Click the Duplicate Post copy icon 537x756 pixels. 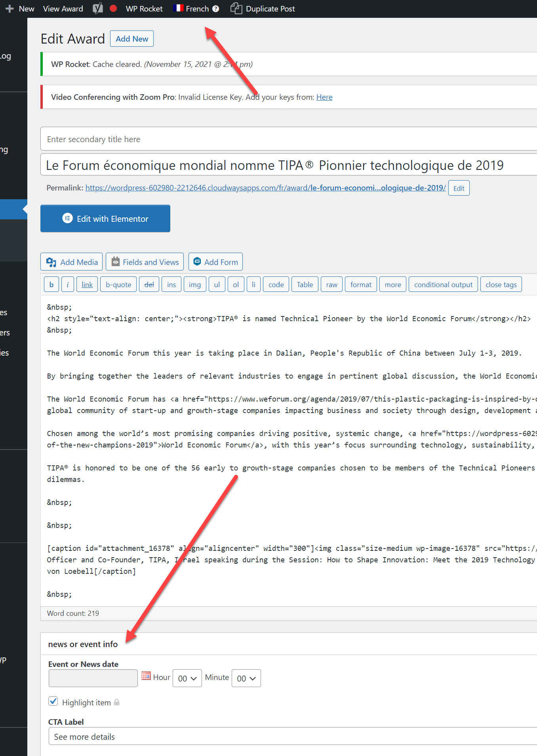(x=236, y=8)
